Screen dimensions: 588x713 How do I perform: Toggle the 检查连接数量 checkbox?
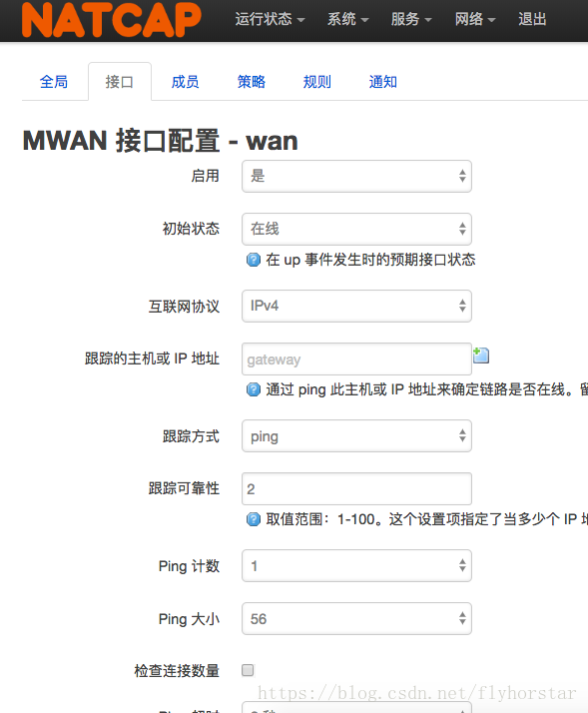point(248,670)
